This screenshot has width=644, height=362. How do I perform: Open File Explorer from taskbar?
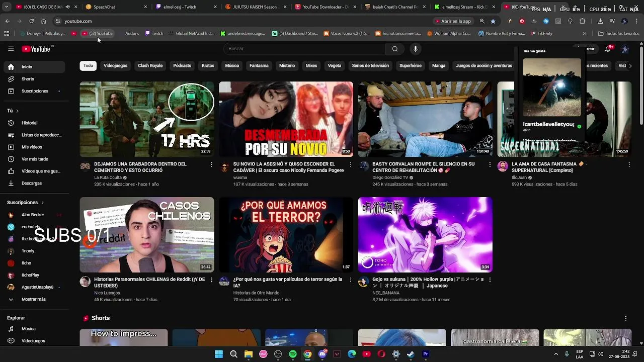[x=249, y=354]
